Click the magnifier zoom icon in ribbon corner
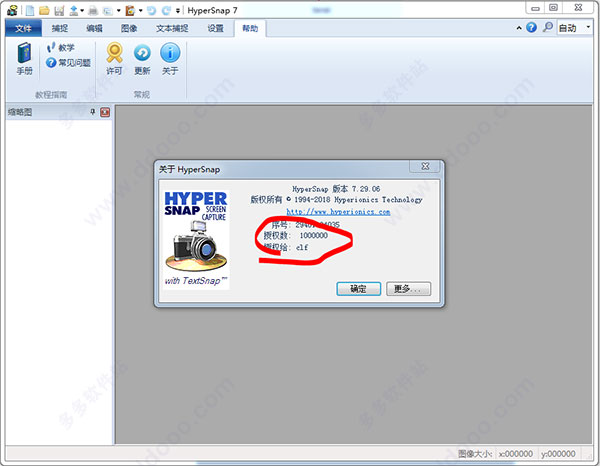Screen dimensions: 600x466 click(548, 27)
